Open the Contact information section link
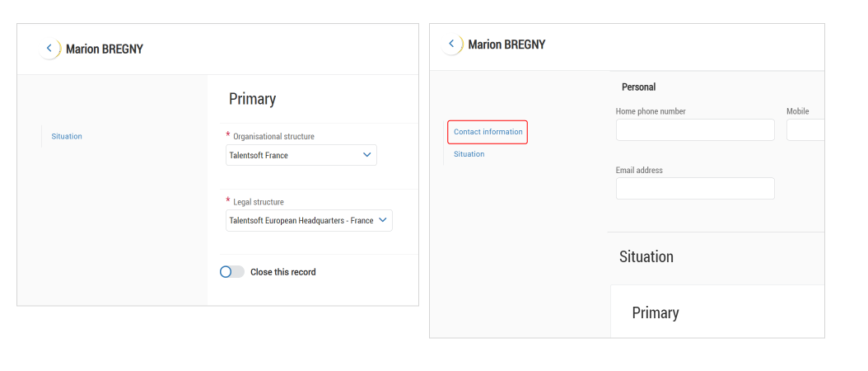The image size is (868, 371). coord(488,132)
